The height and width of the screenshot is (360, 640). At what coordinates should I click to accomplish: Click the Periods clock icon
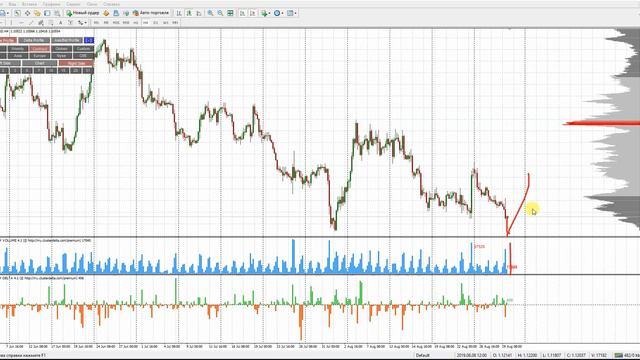pyautogui.click(x=277, y=13)
